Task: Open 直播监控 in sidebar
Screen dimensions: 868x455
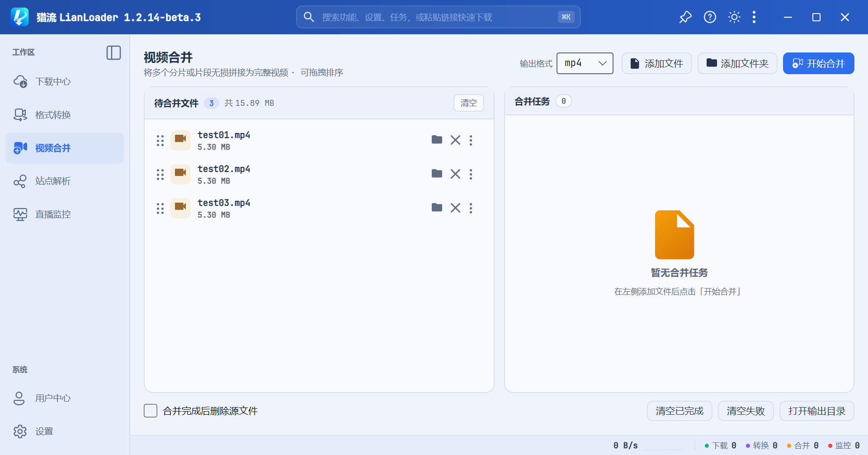Action: pos(65,214)
